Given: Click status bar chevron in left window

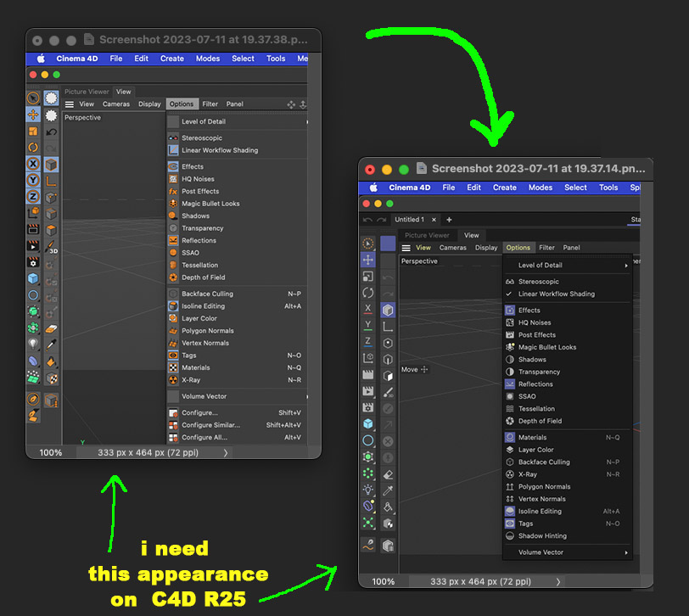Looking at the screenshot, I should 226,452.
